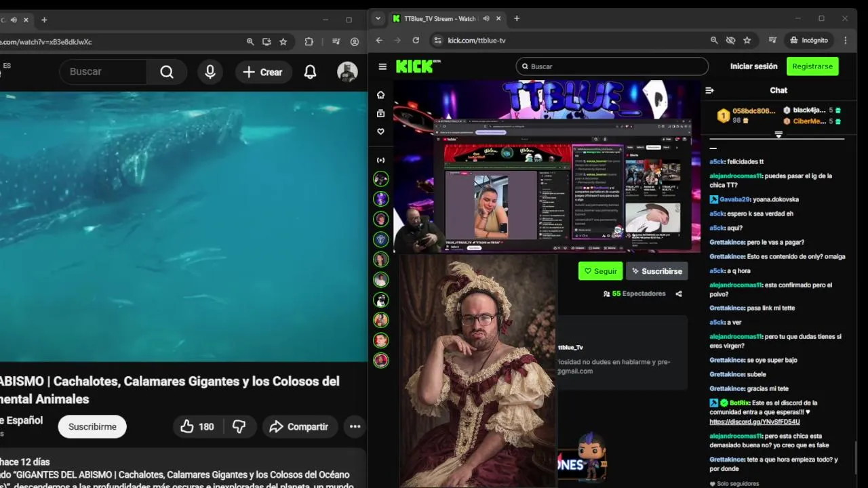Reload the Kick page
This screenshot has height=488, width=868.
click(x=416, y=40)
